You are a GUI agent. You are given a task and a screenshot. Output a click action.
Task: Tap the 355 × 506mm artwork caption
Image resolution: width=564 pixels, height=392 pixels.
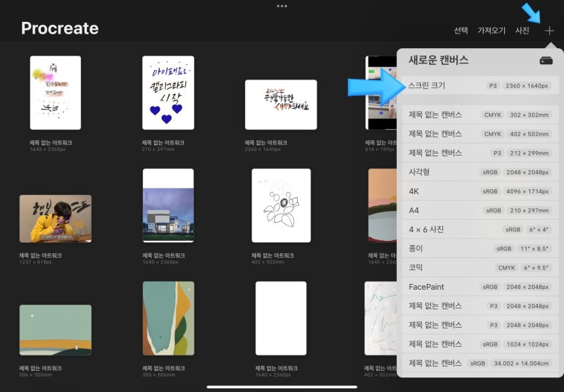pos(158,374)
